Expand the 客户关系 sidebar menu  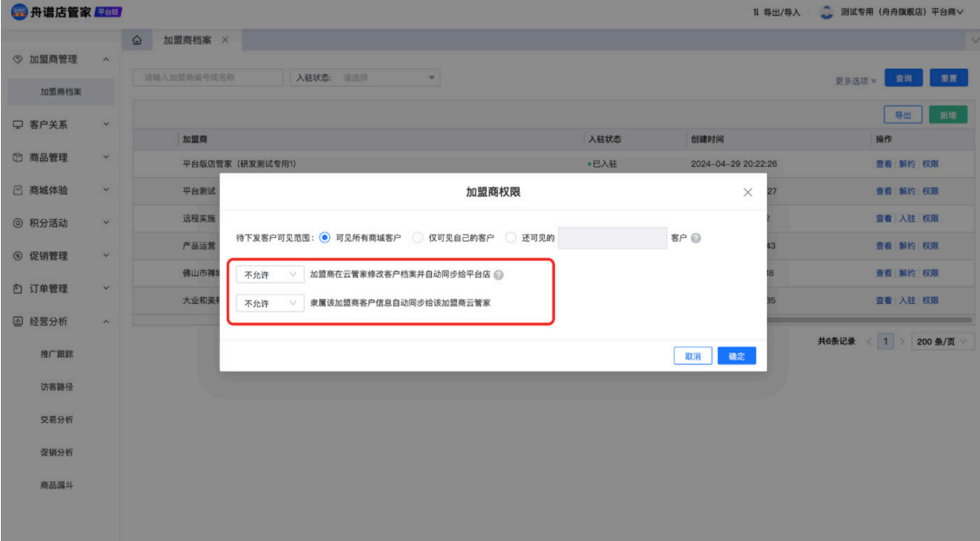pos(61,124)
